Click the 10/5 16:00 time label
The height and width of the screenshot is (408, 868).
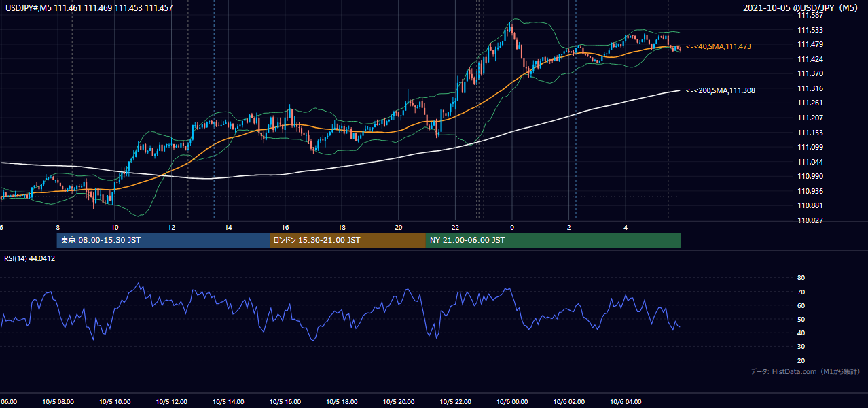click(x=285, y=401)
